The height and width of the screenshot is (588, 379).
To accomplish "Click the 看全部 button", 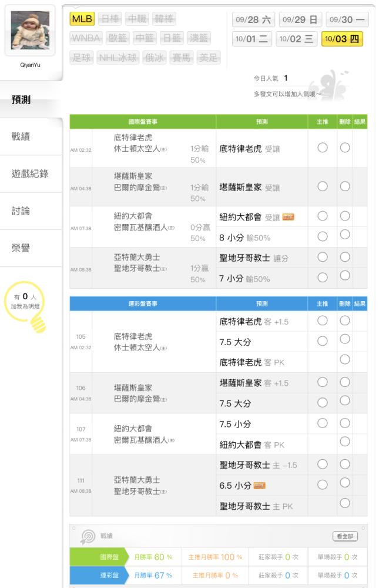I will pyautogui.click(x=345, y=536).
